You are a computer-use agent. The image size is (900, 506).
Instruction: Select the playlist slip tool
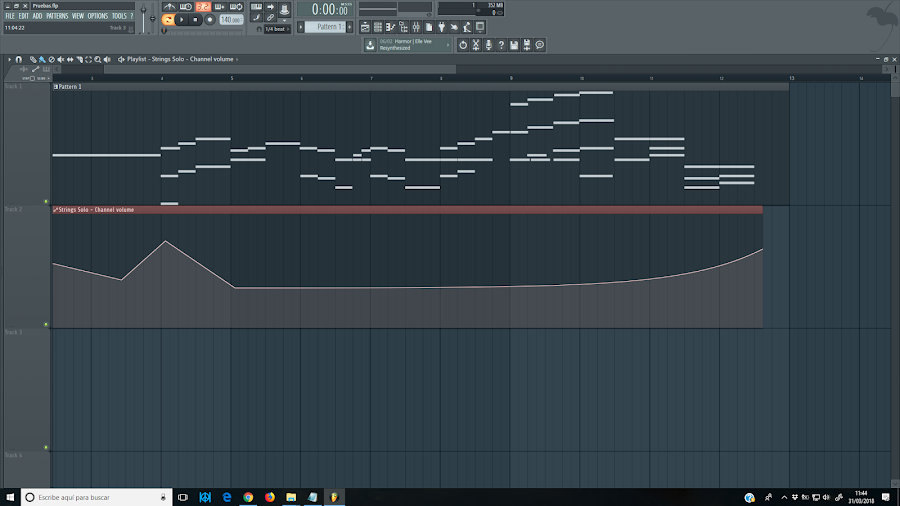point(70,59)
